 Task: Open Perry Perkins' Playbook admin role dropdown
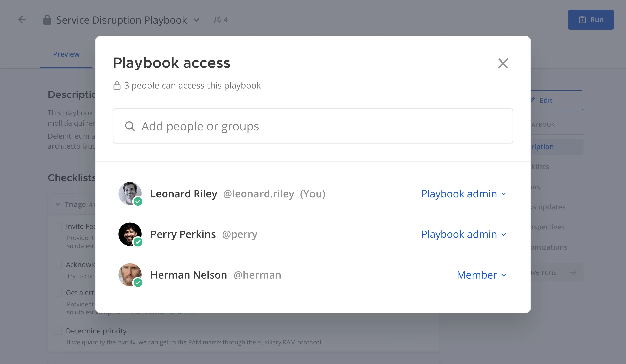463,234
